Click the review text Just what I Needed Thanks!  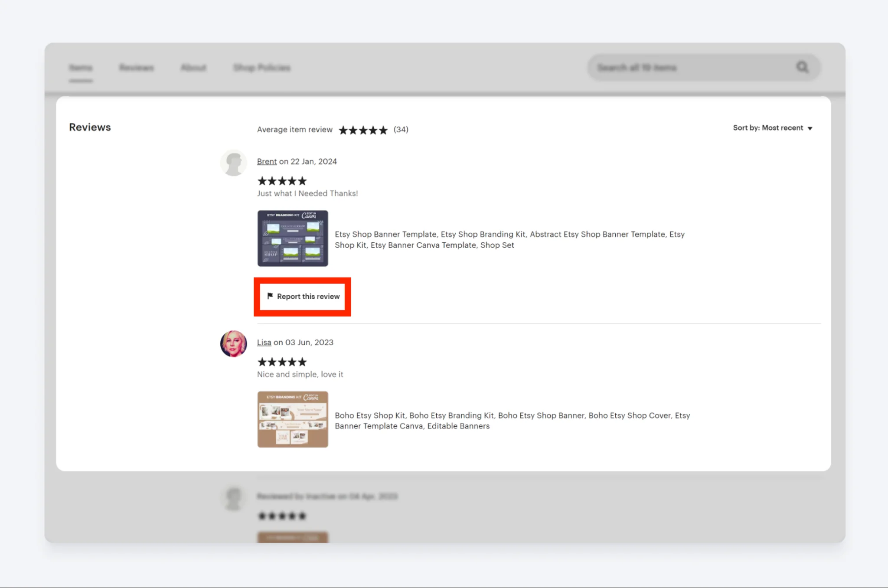tap(307, 193)
